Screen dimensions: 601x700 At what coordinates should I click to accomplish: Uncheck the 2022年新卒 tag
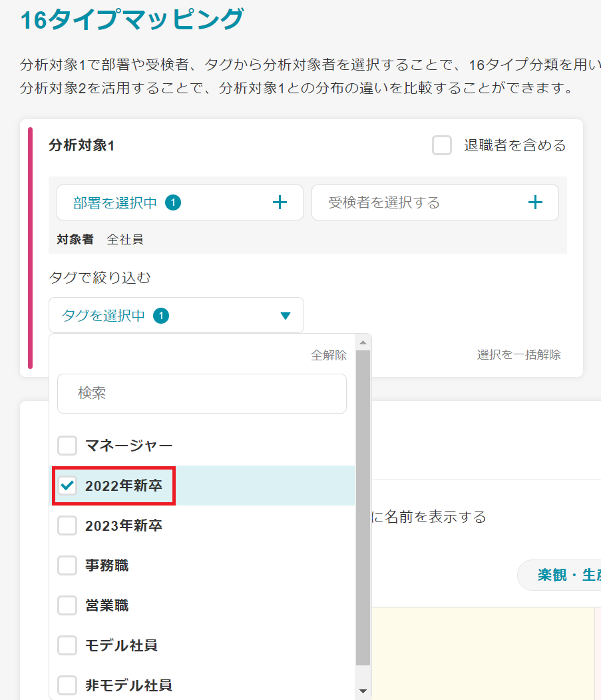coord(67,486)
